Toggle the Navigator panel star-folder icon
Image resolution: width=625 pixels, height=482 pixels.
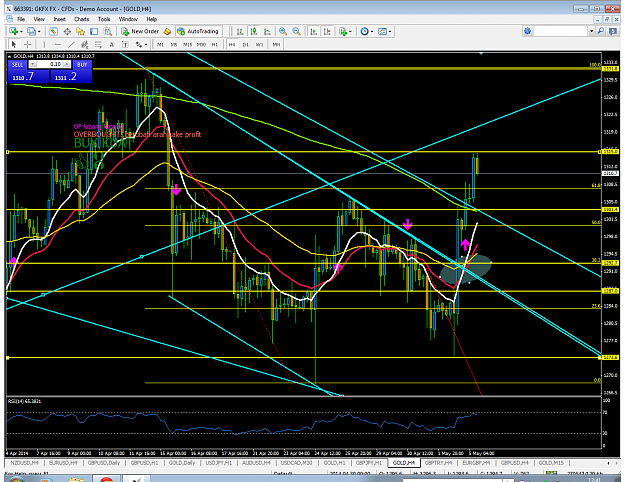click(81, 31)
